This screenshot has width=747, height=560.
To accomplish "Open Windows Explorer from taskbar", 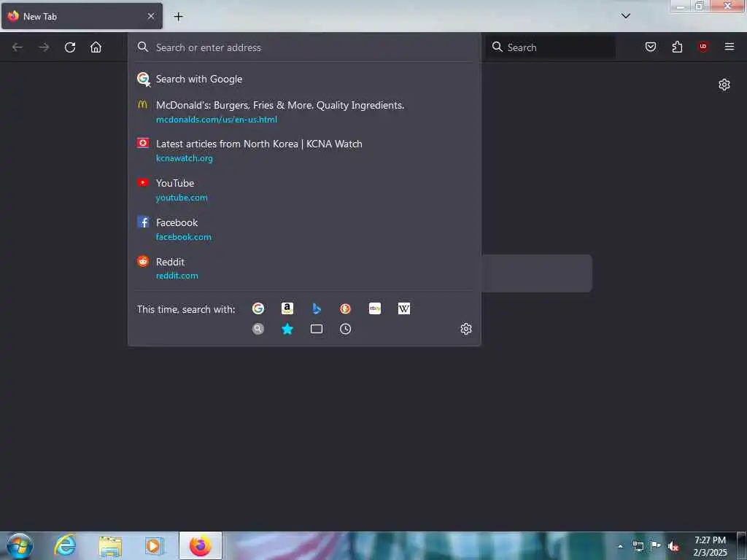I will (110, 545).
